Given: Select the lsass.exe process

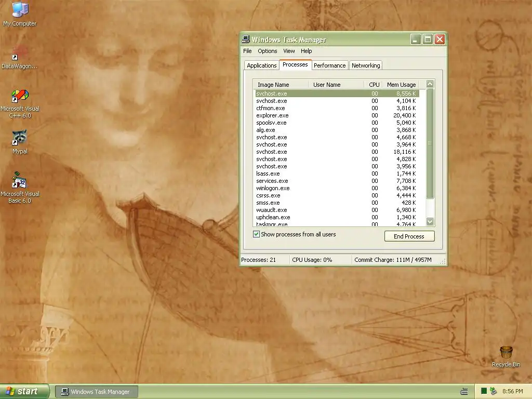Looking at the screenshot, I should point(337,174).
